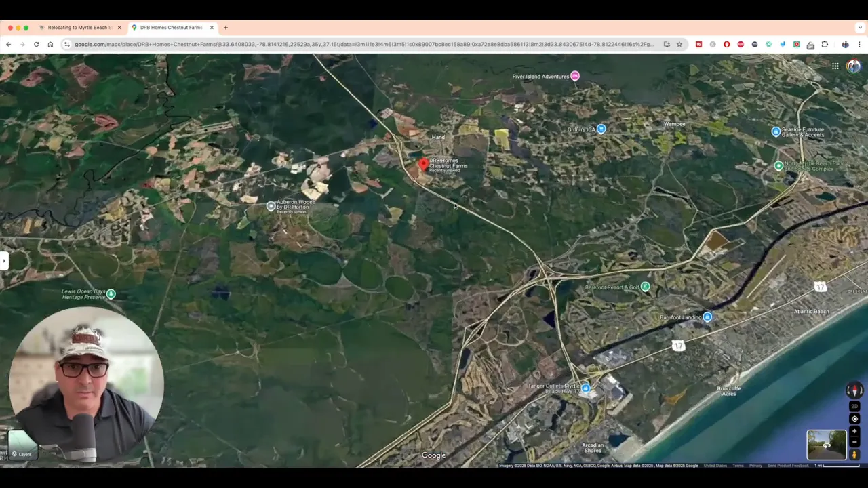The image size is (868, 488).
Task: Select the DRB Homes Chestnut Farms tab
Action: pos(170,28)
